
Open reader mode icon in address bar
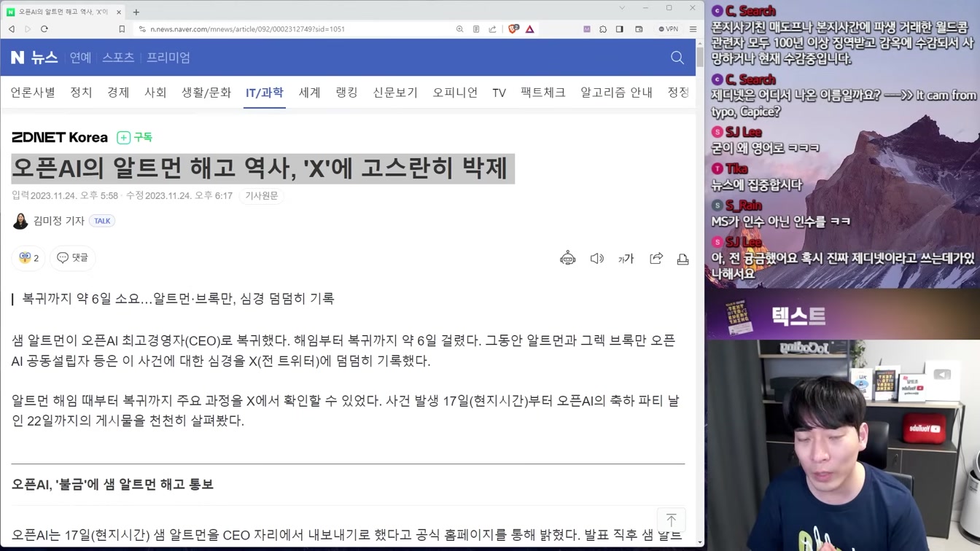(476, 29)
